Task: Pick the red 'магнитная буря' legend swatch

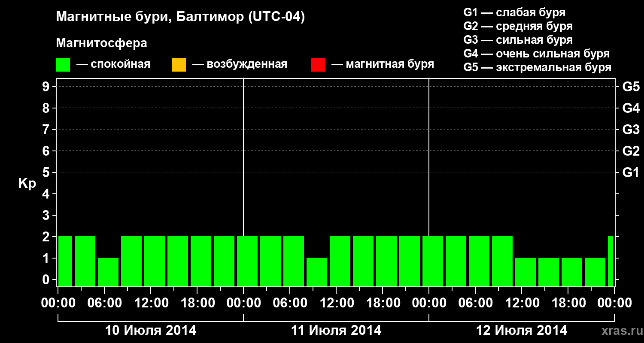Action: [318, 65]
